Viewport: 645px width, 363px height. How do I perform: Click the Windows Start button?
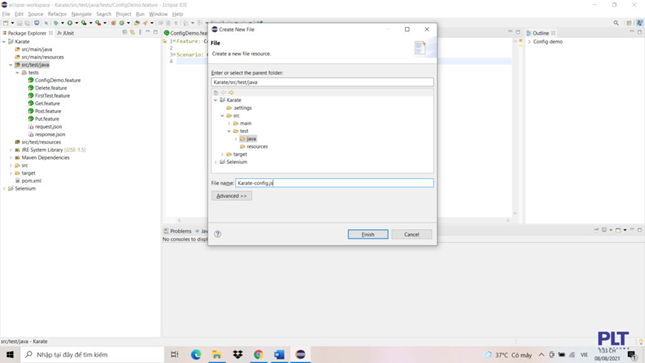coord(10,354)
